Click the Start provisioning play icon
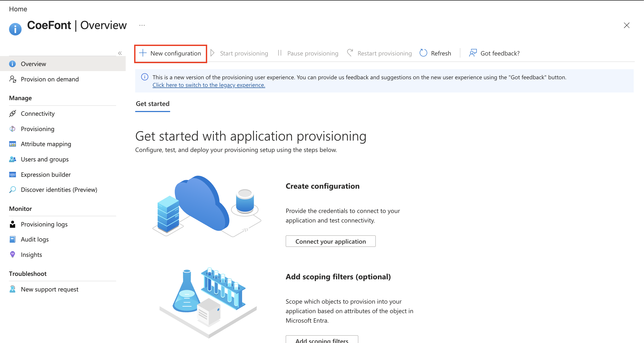Image resolution: width=644 pixels, height=343 pixels. click(212, 53)
